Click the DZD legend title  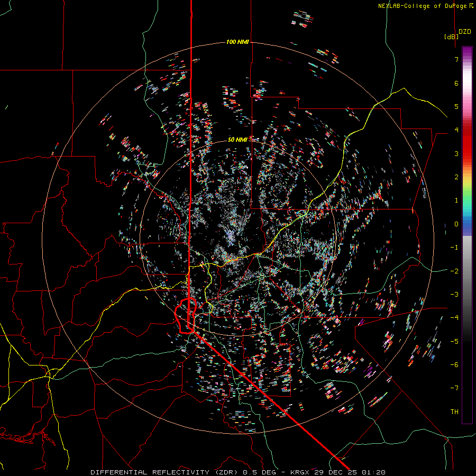point(465,32)
